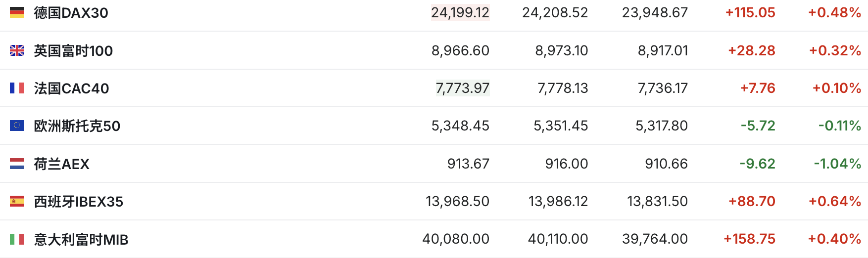Screen dimensions: 868x258
Task: Open the 英国富时100 index link
Action: 73,50
